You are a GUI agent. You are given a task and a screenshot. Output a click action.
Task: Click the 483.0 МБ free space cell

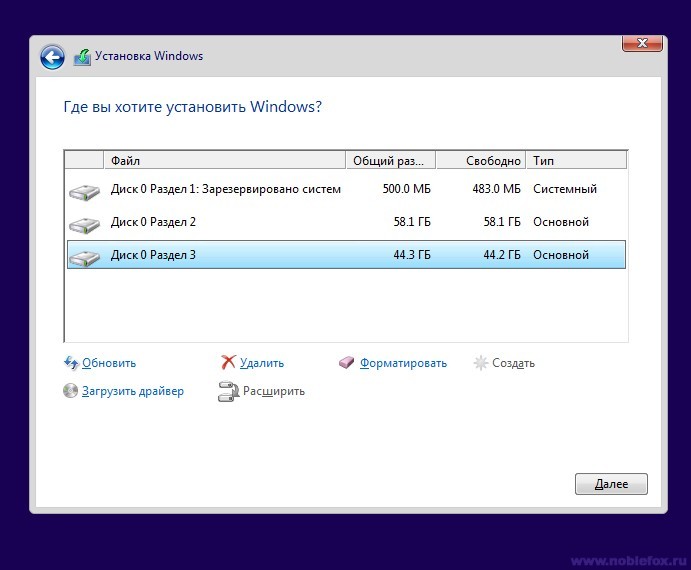(x=496, y=189)
